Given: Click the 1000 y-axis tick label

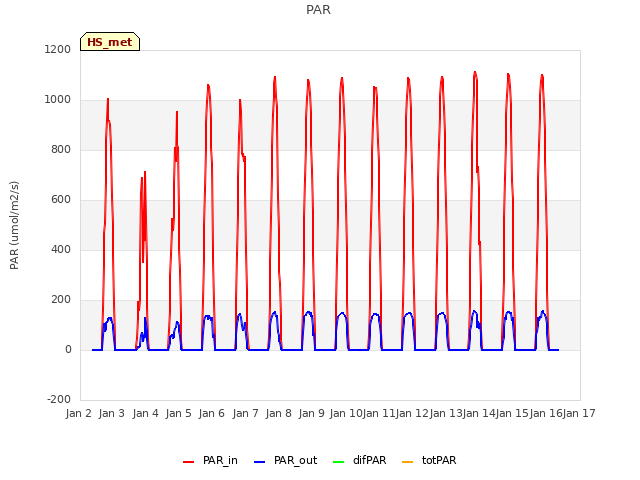Looking at the screenshot, I should click(x=58, y=100).
